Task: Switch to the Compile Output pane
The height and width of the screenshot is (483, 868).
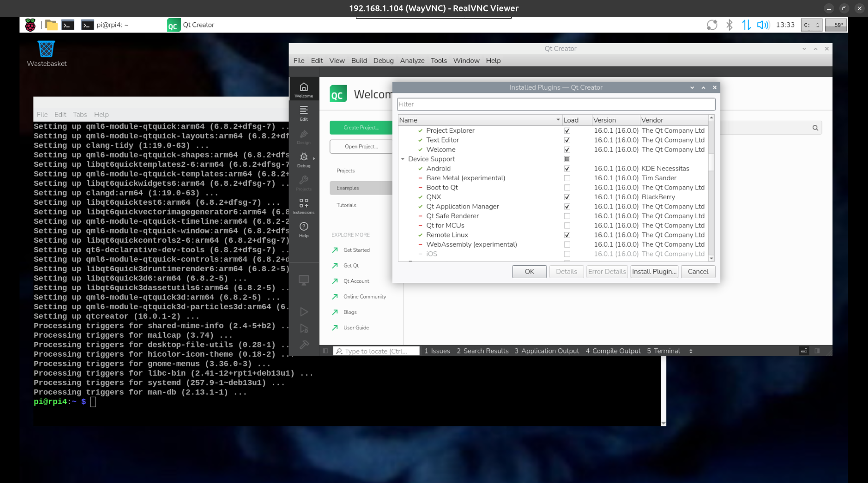Action: tap(613, 351)
